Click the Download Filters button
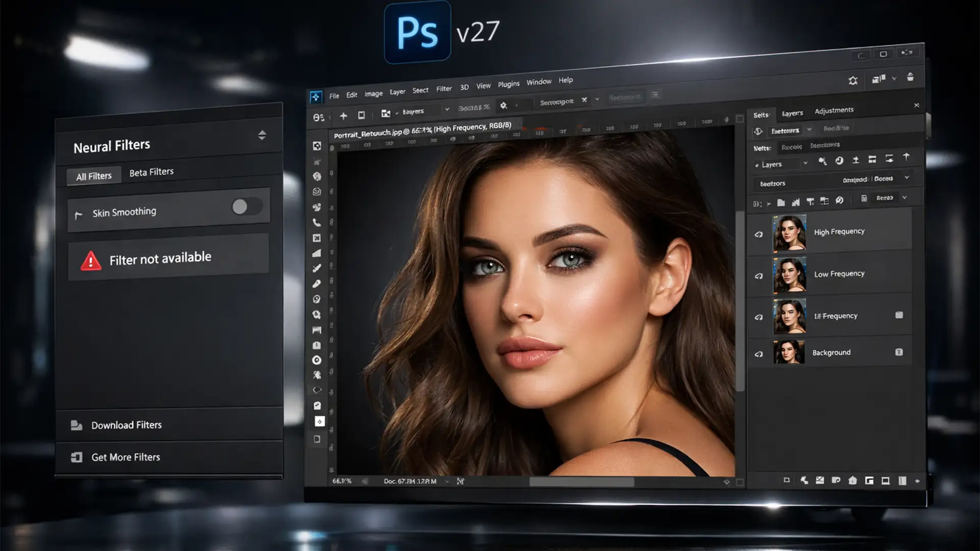Viewport: 980px width, 551px height. [x=126, y=425]
